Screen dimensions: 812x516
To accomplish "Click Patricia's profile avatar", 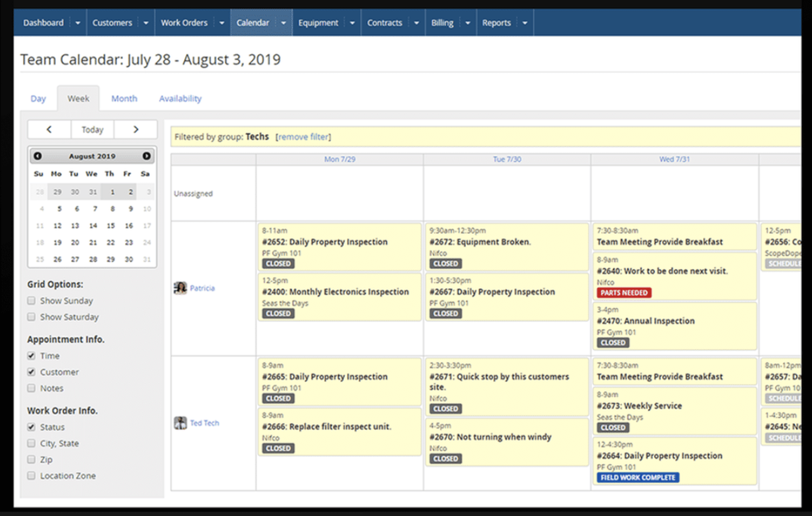I will 181,287.
